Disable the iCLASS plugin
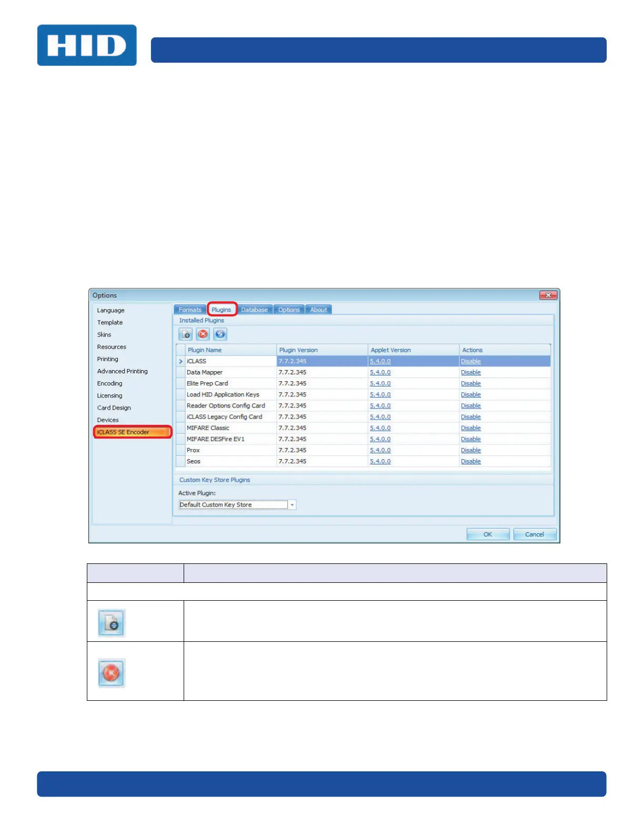The image size is (644, 834). (471, 361)
